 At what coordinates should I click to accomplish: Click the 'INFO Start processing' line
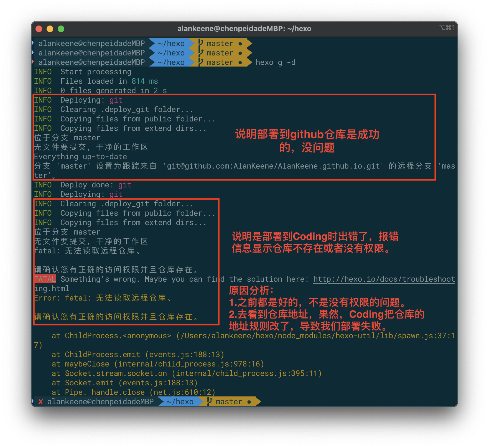pyautogui.click(x=83, y=72)
